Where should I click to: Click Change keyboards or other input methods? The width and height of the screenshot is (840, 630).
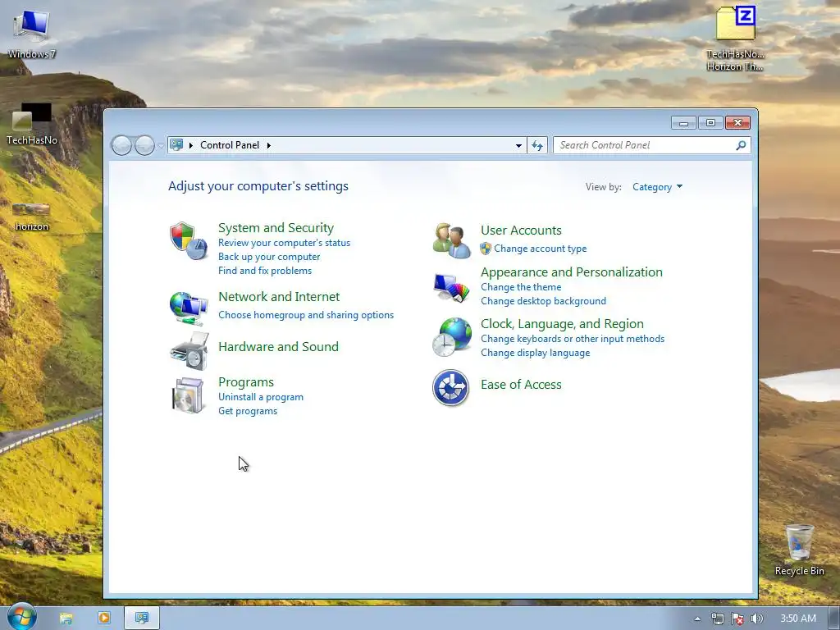[572, 339]
